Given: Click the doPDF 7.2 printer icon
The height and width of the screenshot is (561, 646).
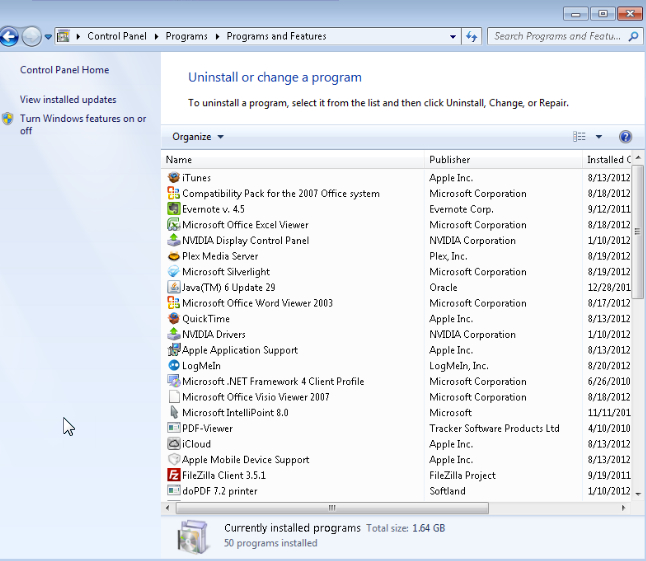Looking at the screenshot, I should click(174, 491).
